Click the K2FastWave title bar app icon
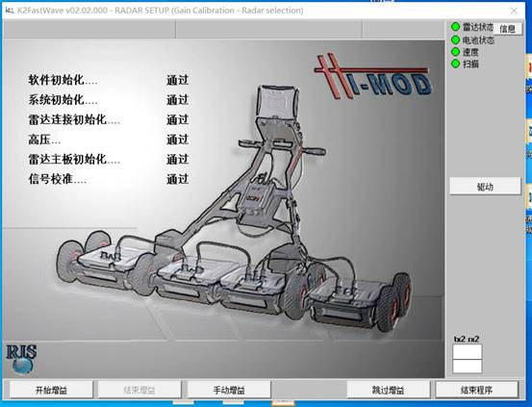The height and width of the screenshot is (407, 532). pos(10,11)
